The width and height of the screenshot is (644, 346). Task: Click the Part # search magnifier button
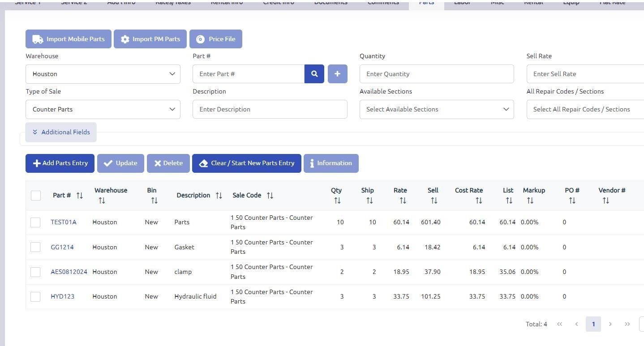(314, 74)
